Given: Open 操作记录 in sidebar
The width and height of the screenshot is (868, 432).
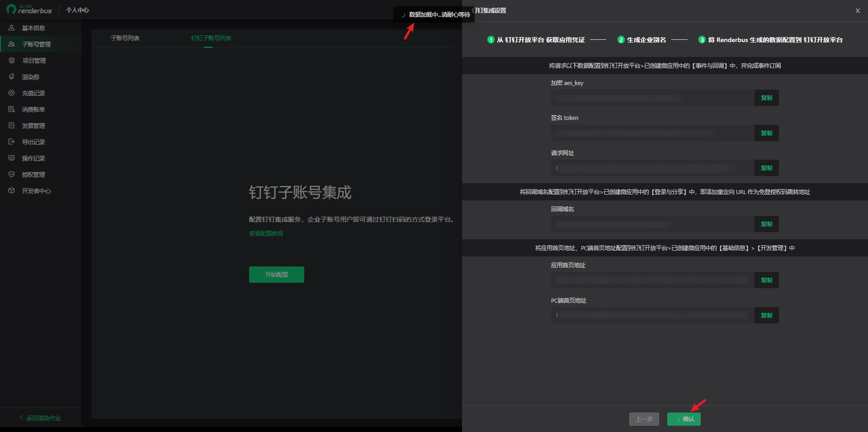Looking at the screenshot, I should pos(41,158).
